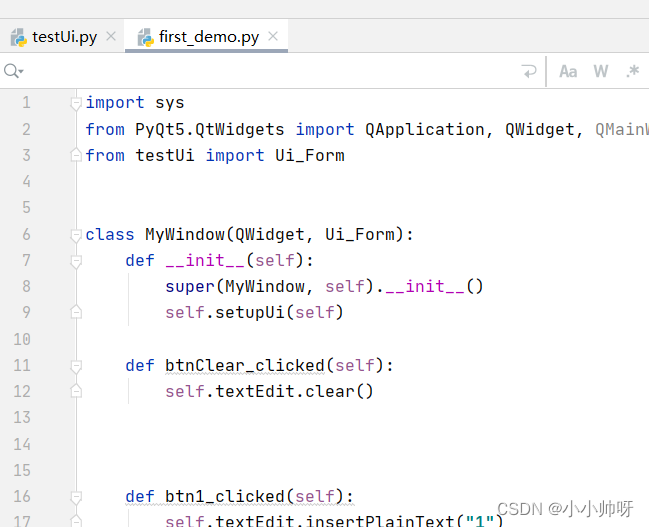Switch to the testUi.py tab
Screen dimensions: 649x527
tap(64, 37)
